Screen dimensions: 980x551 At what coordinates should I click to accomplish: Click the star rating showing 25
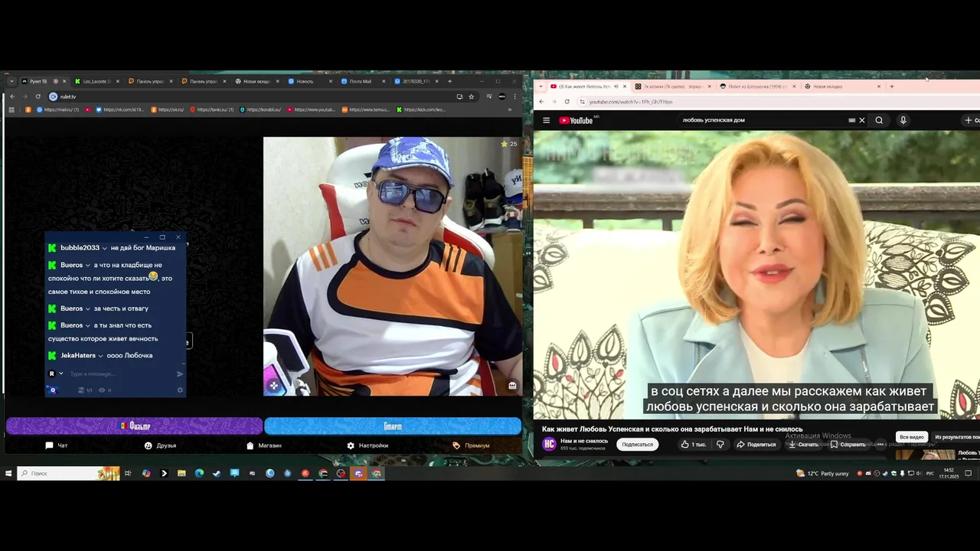pyautogui.click(x=509, y=144)
